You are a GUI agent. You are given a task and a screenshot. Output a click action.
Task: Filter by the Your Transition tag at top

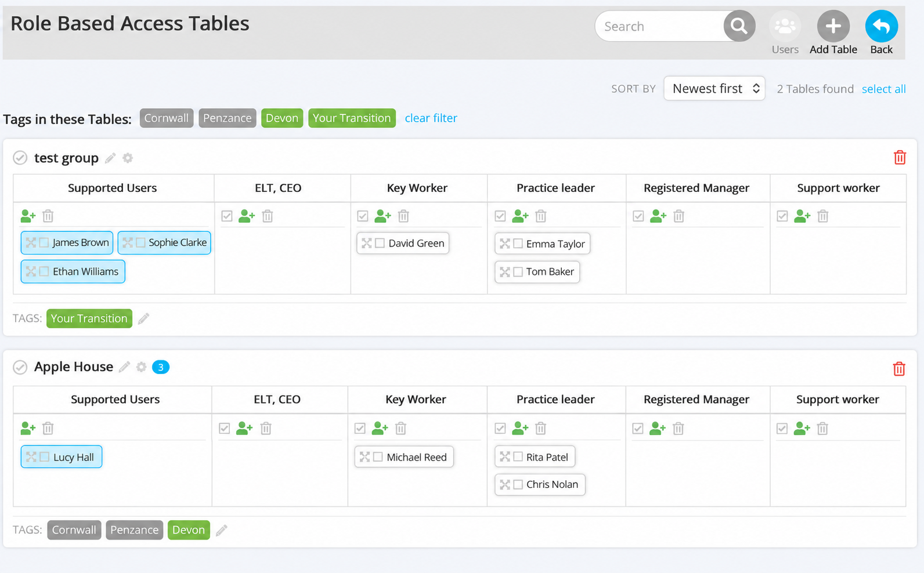click(x=352, y=118)
